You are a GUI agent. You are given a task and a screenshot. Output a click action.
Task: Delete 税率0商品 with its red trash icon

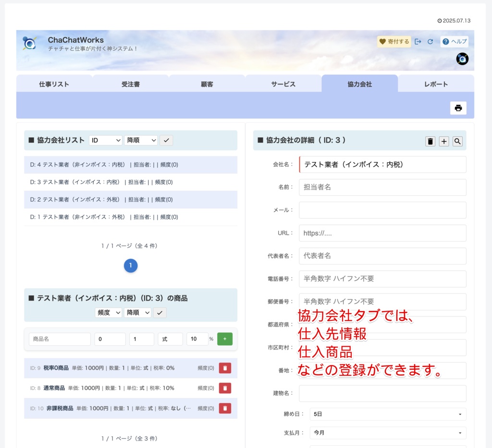[225, 368]
